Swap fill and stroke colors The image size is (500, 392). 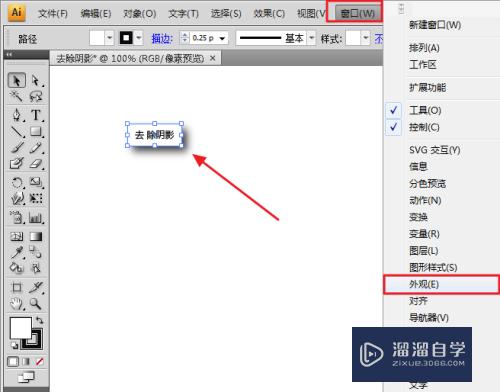(x=40, y=320)
